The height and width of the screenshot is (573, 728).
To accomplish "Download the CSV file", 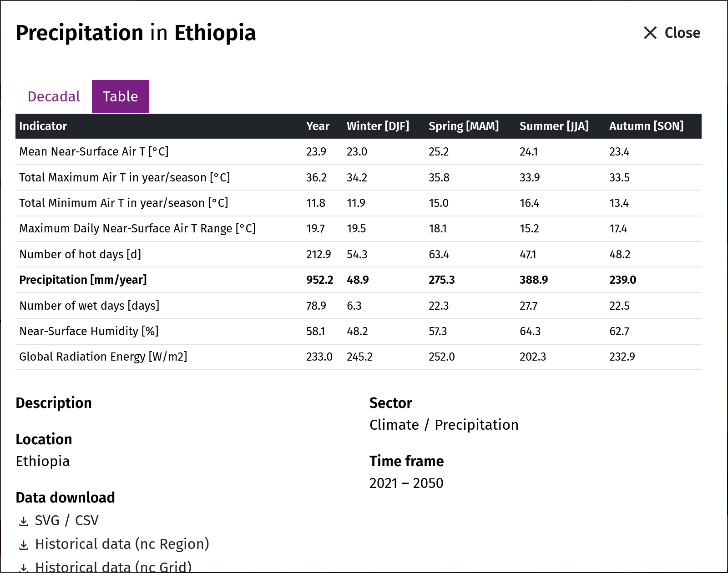I will [x=87, y=520].
